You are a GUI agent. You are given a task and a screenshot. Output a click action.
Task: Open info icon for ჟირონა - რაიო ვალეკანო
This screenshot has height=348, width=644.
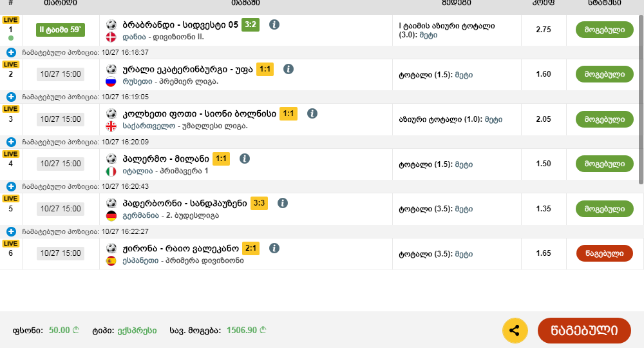(274, 248)
